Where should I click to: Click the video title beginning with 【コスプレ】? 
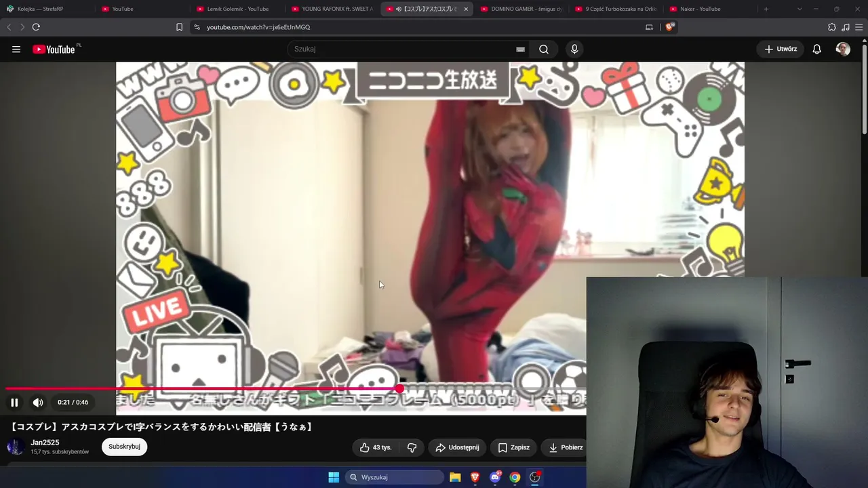[x=161, y=427]
